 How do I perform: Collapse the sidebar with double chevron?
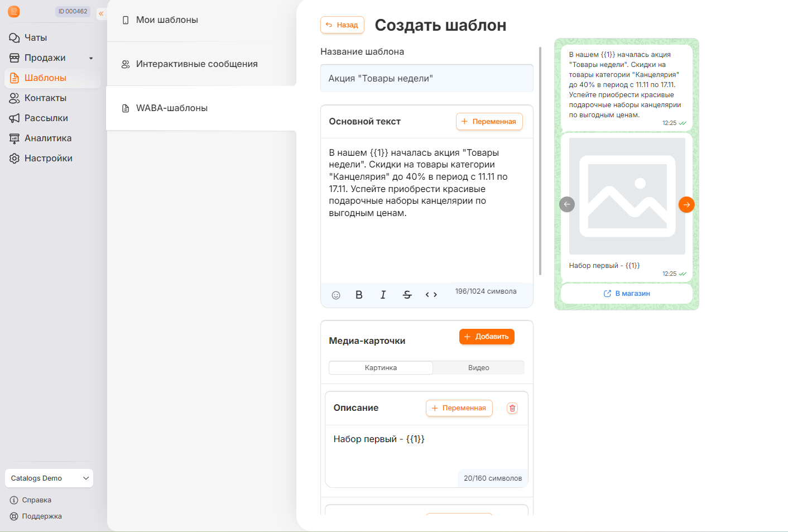pyautogui.click(x=101, y=13)
